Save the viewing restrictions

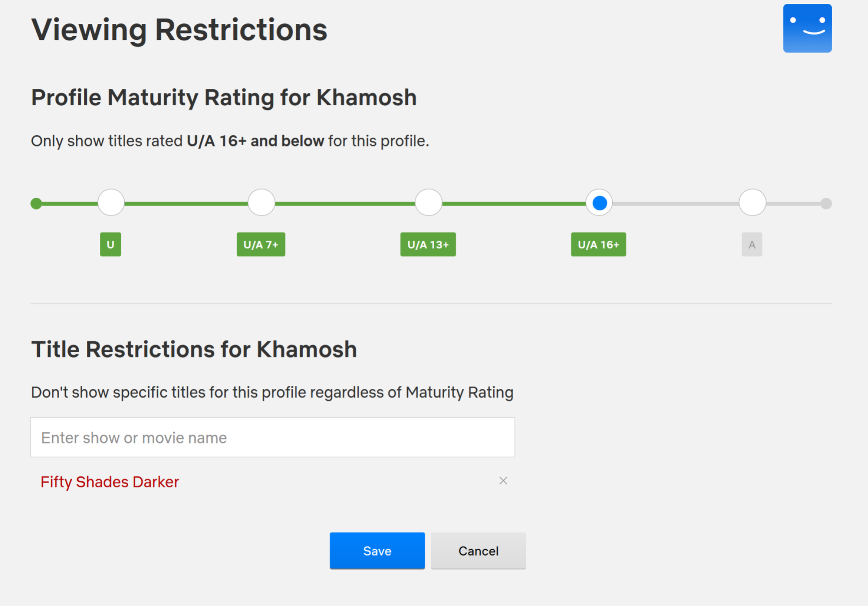[377, 551]
